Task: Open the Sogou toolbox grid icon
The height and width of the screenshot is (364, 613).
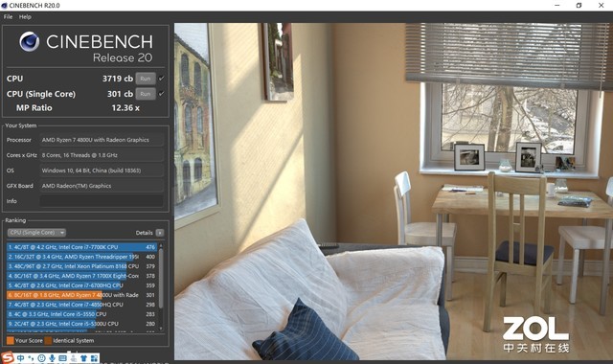Action: [x=94, y=358]
